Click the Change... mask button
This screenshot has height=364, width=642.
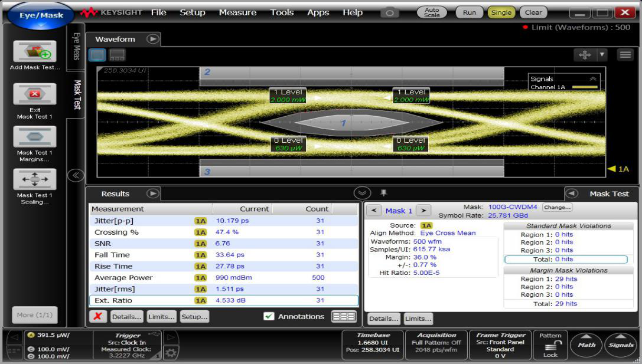coord(557,208)
